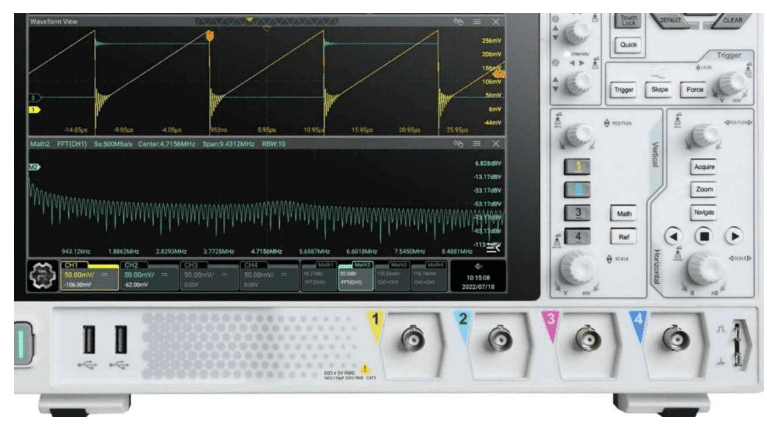The height and width of the screenshot is (427, 767).
Task: Tap the Ref button
Action: click(x=624, y=237)
